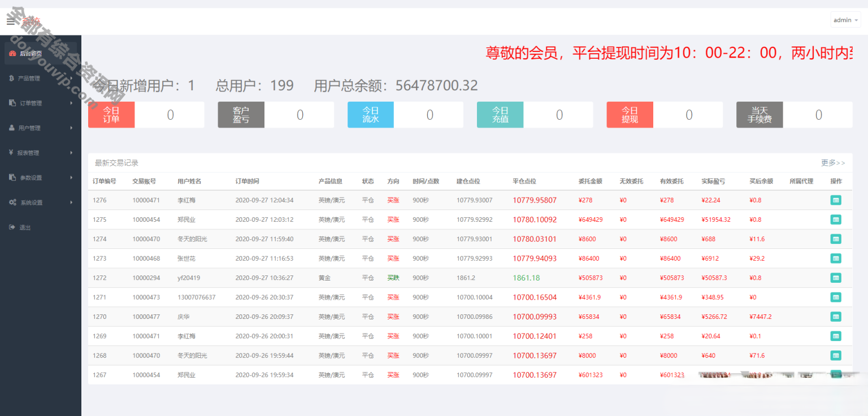Open details icon for order 1268
868x416 pixels.
click(x=836, y=355)
